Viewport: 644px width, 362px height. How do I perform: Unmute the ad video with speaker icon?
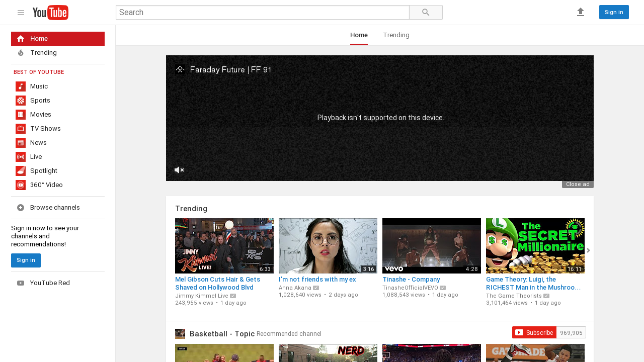(x=179, y=170)
